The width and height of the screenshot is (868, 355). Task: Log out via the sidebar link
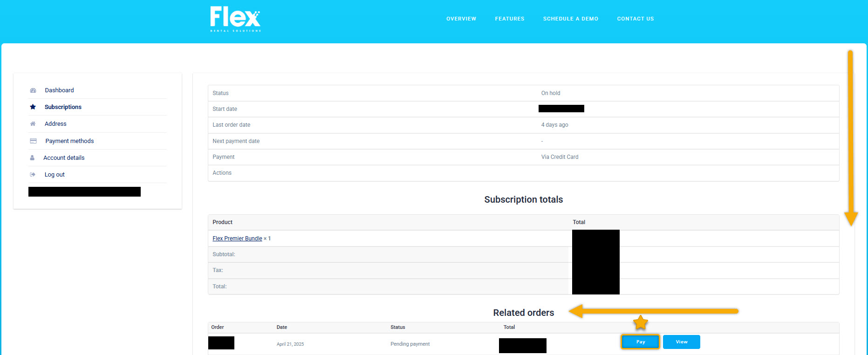55,175
